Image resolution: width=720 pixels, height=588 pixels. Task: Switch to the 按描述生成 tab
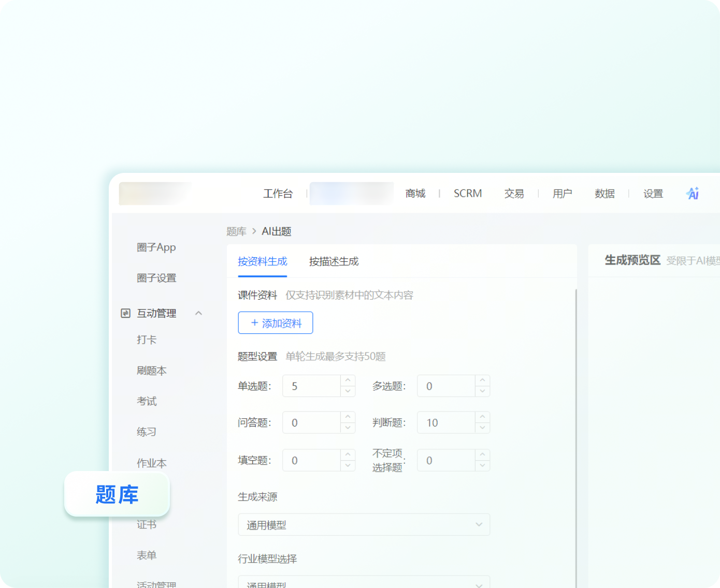point(334,261)
